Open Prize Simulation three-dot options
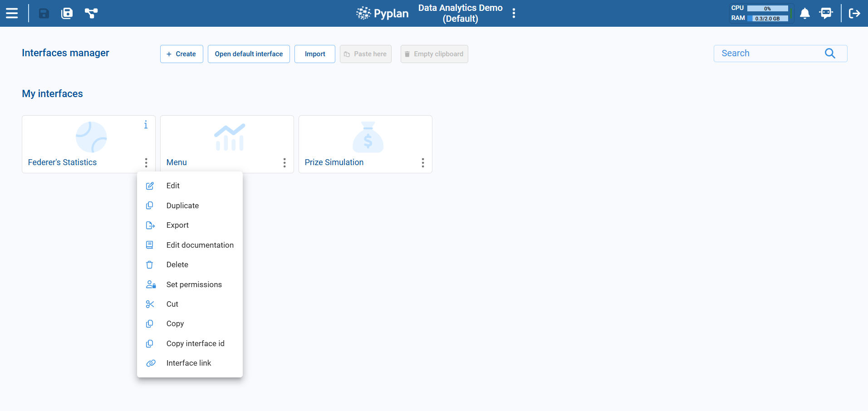 pos(423,162)
